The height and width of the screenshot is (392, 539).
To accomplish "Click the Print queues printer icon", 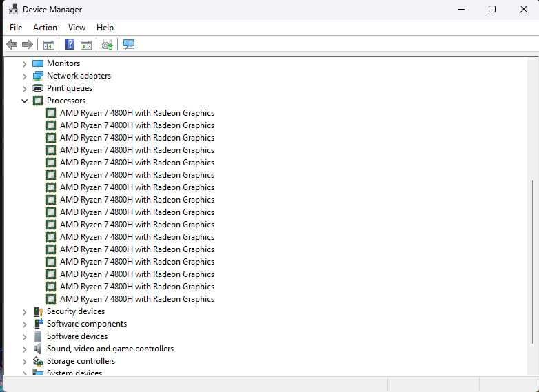I will [38, 88].
